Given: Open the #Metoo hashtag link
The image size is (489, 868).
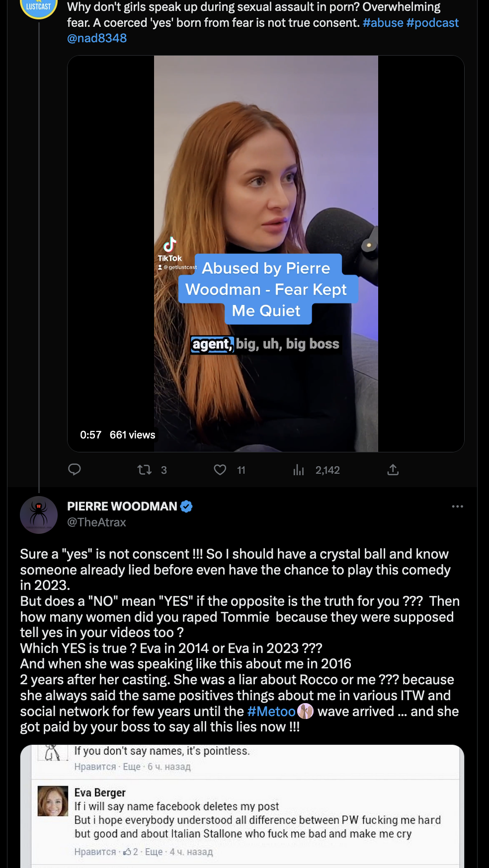Looking at the screenshot, I should point(271,712).
